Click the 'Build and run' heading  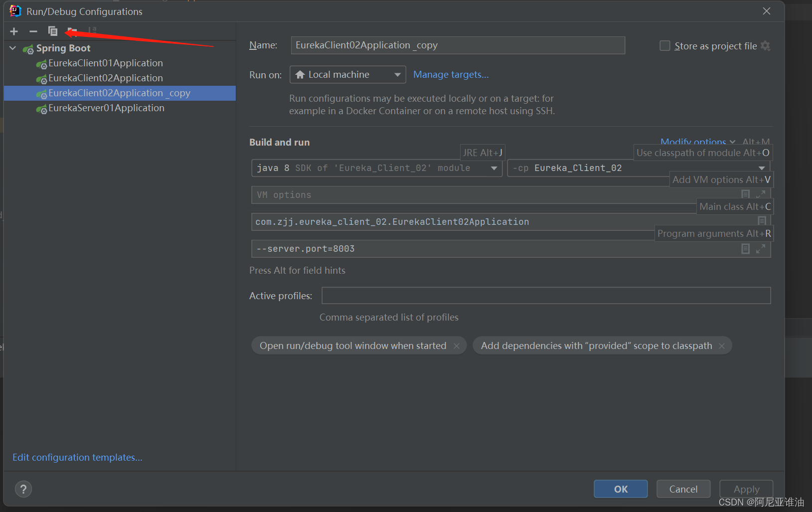pyautogui.click(x=279, y=142)
